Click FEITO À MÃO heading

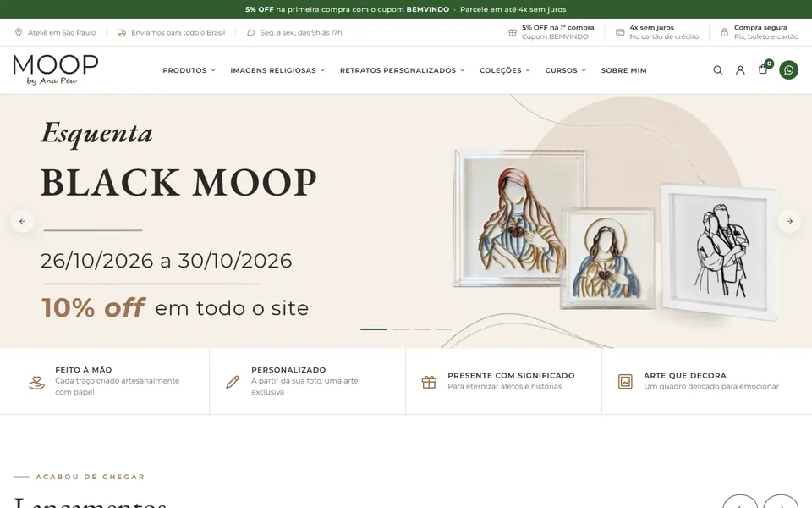[x=84, y=370]
